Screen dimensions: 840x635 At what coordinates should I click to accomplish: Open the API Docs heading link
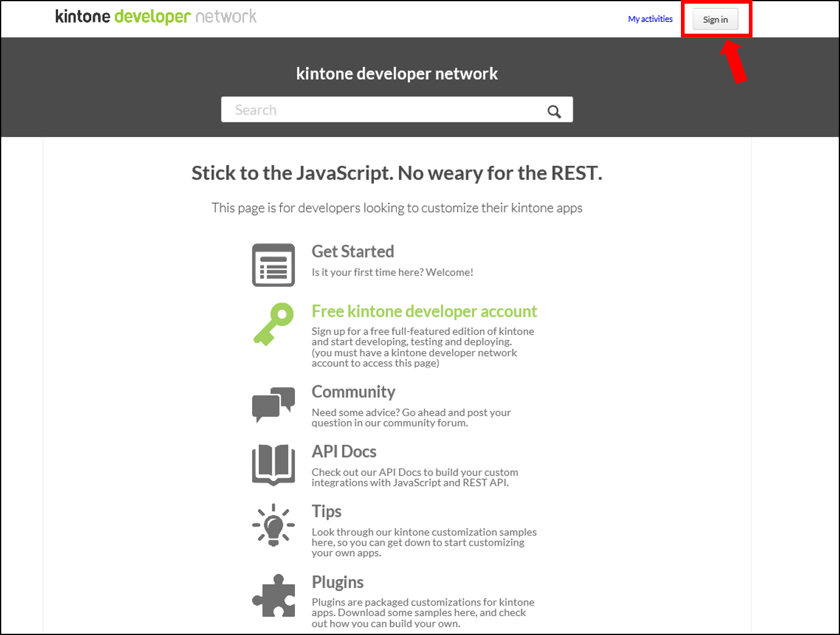pyautogui.click(x=344, y=451)
